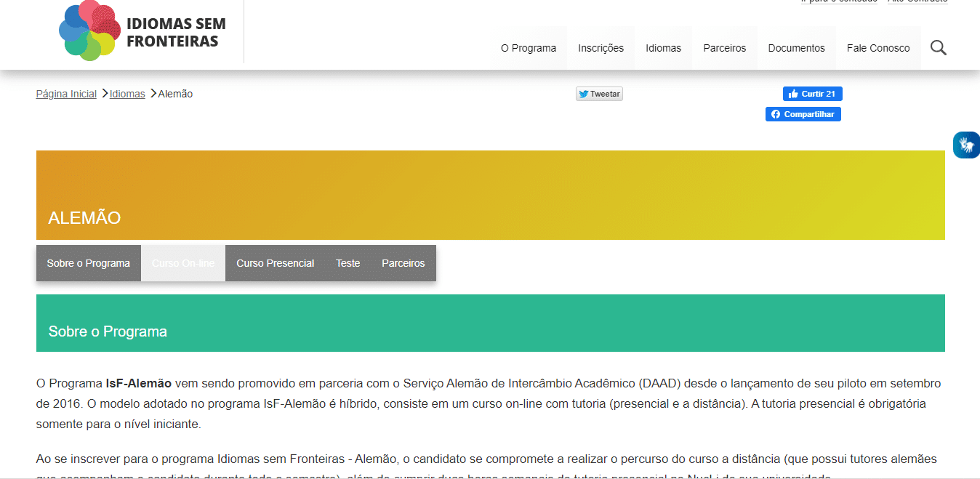The image size is (980, 479).
Task: Select the Teste tab
Action: click(348, 263)
